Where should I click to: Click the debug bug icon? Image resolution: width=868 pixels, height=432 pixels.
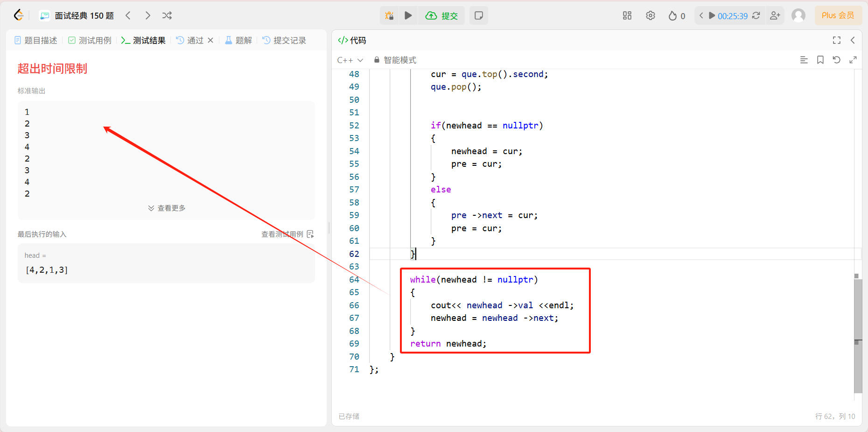(x=389, y=15)
